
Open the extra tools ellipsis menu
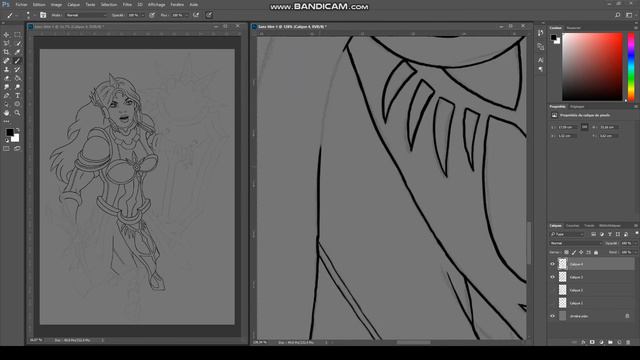tap(6, 121)
